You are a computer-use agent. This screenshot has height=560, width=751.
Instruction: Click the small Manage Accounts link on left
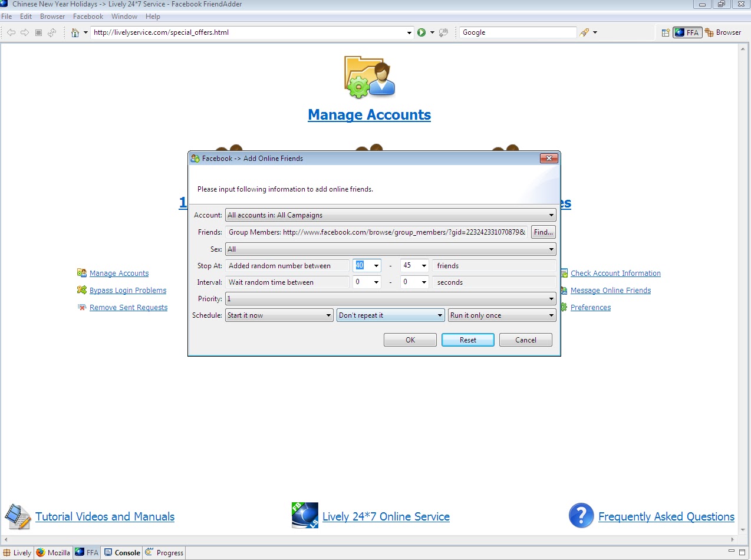(119, 273)
